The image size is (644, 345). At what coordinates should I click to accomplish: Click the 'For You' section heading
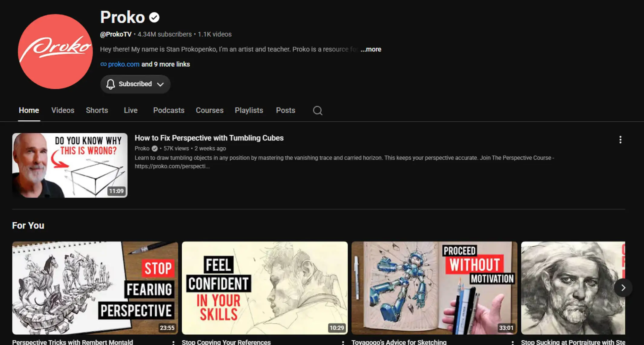(28, 225)
